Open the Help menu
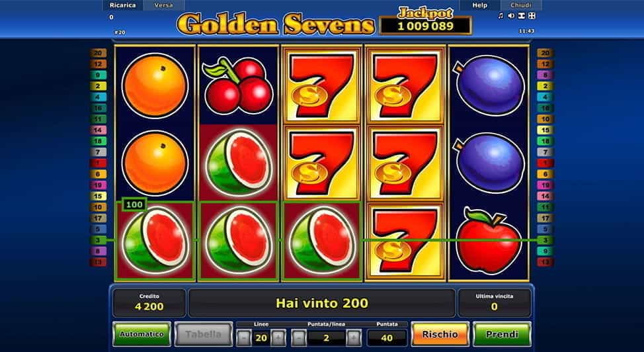 480,5
